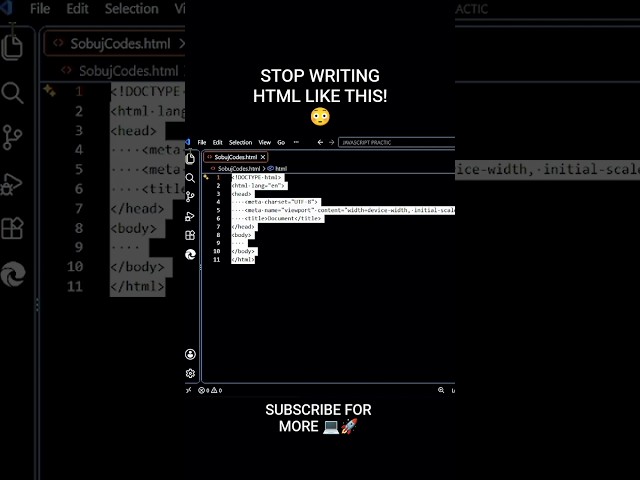
Task: Open Run and Debug icon in background window
Action: click(x=12, y=184)
